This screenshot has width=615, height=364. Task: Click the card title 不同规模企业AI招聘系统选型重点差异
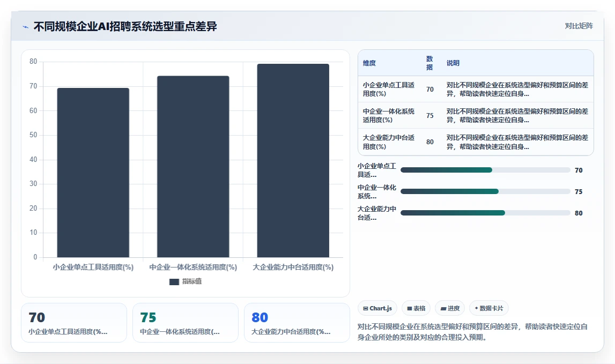tap(125, 27)
